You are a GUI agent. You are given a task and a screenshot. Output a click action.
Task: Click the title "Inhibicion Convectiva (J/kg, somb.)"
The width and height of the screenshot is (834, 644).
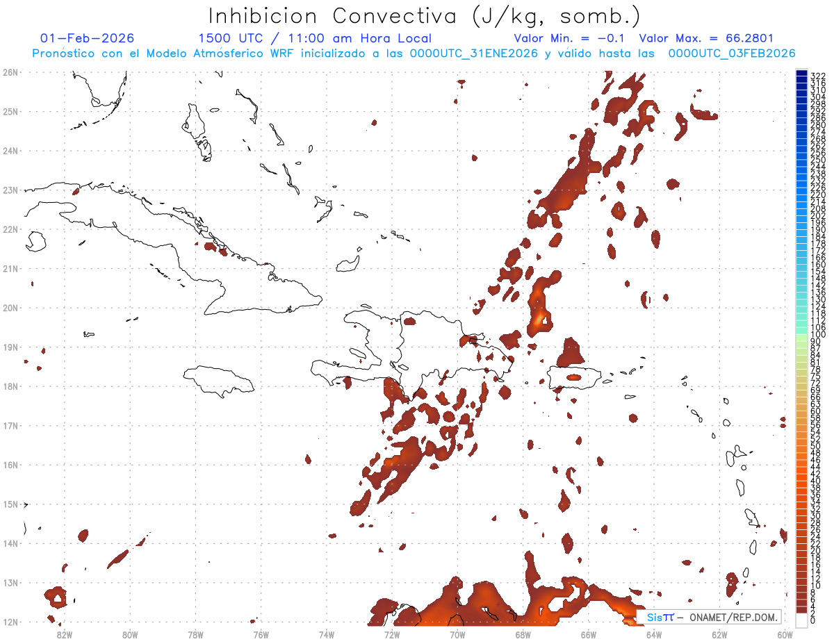[x=424, y=17]
